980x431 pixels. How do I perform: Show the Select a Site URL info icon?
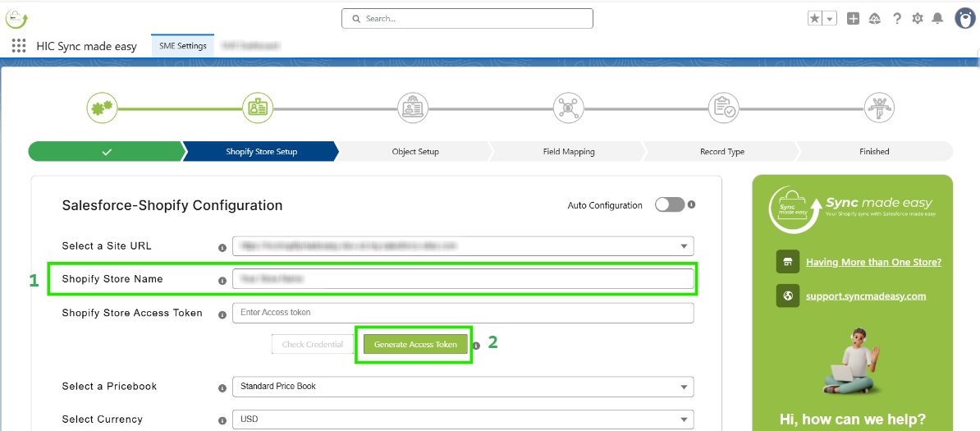click(222, 248)
